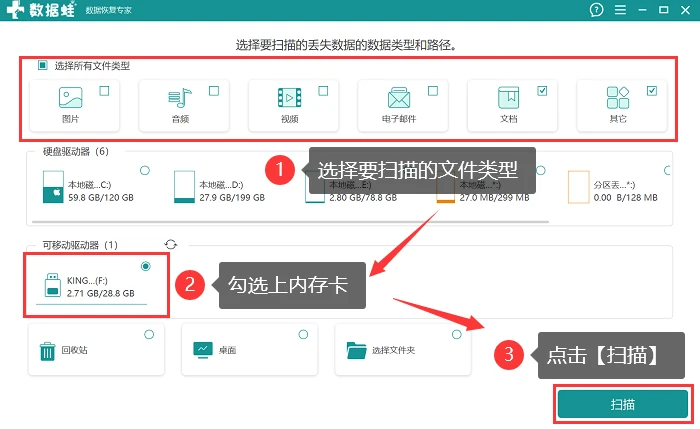The width and height of the screenshot is (700, 429).
Task: Uncheck the 文档 file type checkbox
Action: (542, 91)
